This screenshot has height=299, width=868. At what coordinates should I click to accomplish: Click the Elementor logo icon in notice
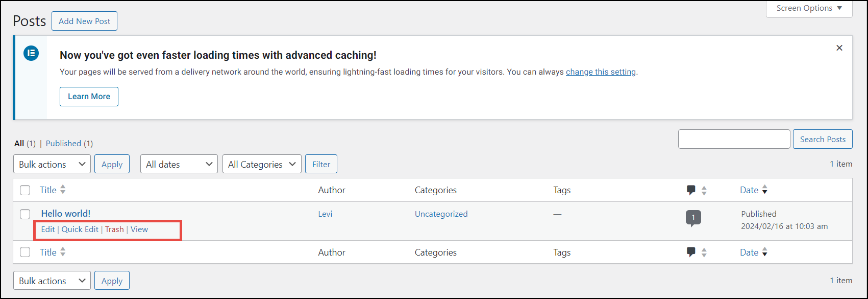[x=31, y=53]
